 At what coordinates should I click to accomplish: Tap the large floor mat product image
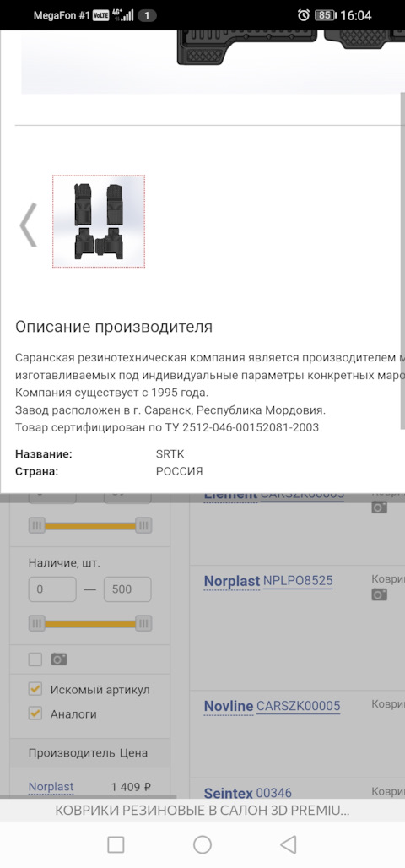pos(213,62)
